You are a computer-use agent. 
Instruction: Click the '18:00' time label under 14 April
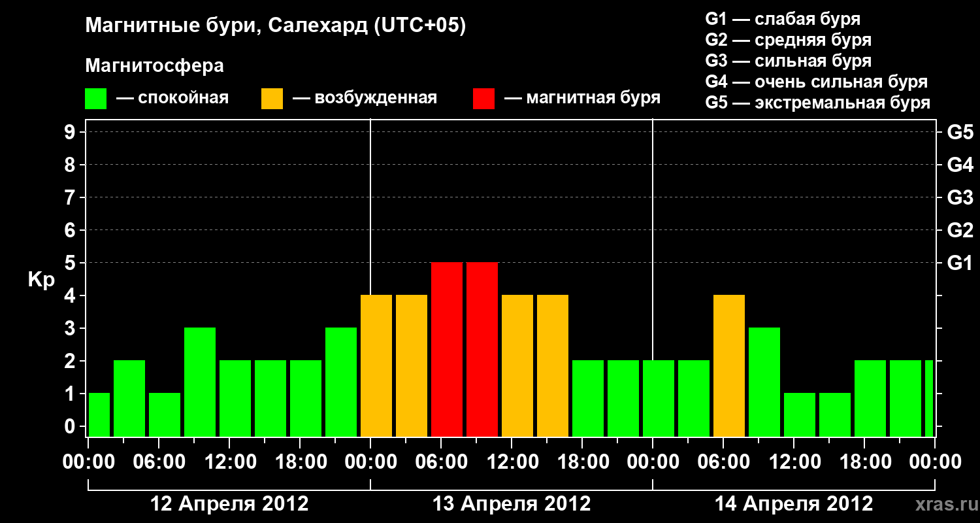(864, 462)
